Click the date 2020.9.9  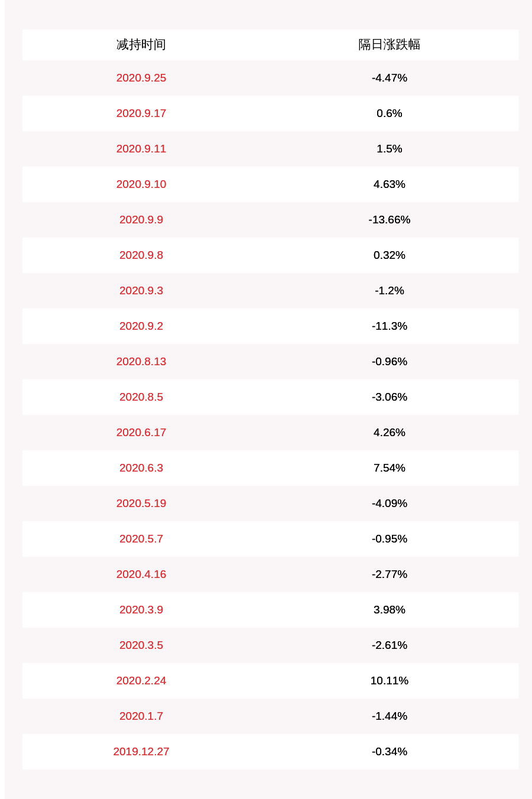coord(141,220)
